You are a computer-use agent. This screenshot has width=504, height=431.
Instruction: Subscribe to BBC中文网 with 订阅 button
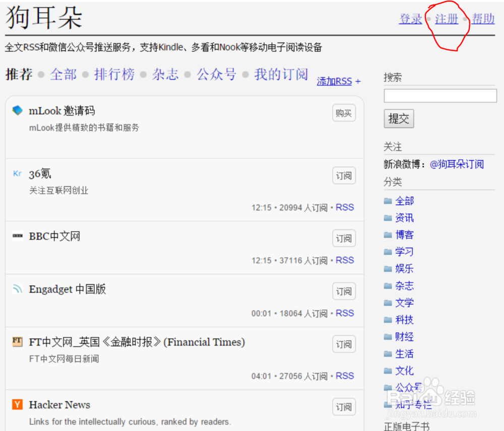coord(344,238)
